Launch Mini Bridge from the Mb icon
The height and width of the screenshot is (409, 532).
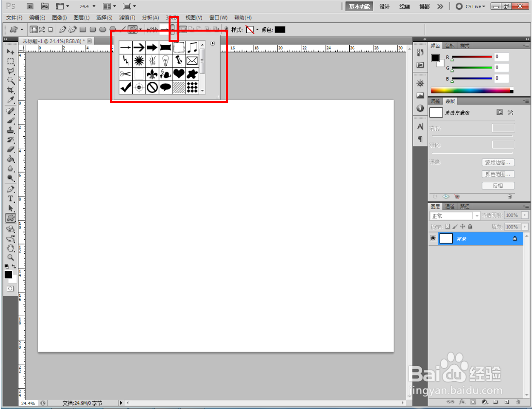click(x=45, y=6)
